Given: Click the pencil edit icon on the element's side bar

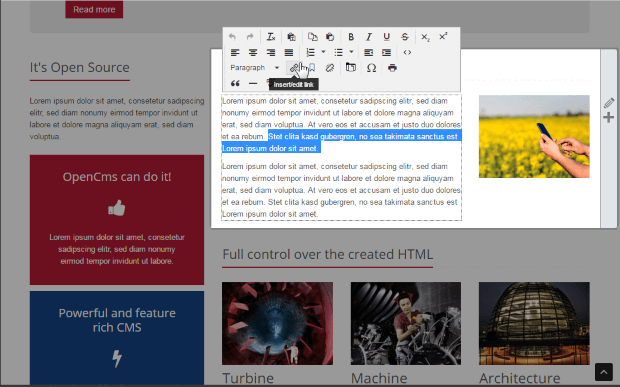Looking at the screenshot, I should click(609, 103).
